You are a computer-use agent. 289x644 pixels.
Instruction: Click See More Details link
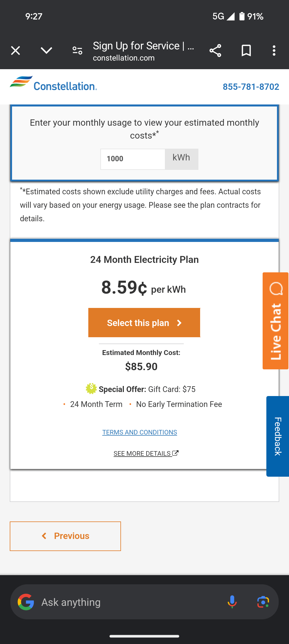(142, 453)
